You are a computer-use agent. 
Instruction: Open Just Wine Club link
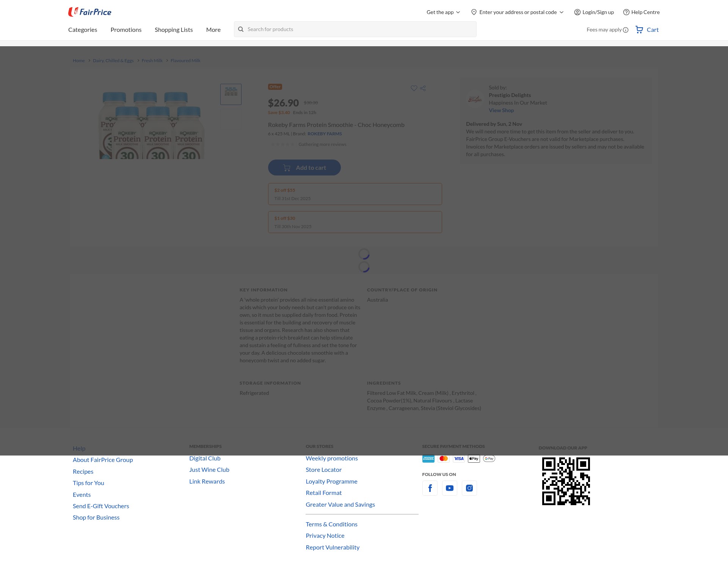click(209, 470)
